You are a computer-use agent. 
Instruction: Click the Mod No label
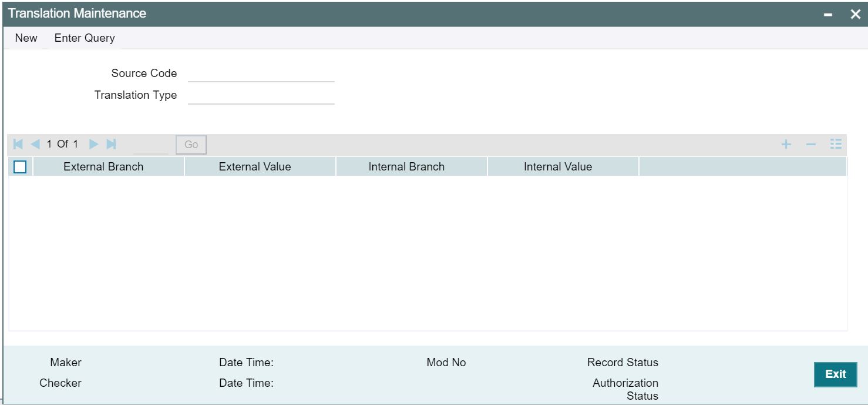[x=446, y=363]
